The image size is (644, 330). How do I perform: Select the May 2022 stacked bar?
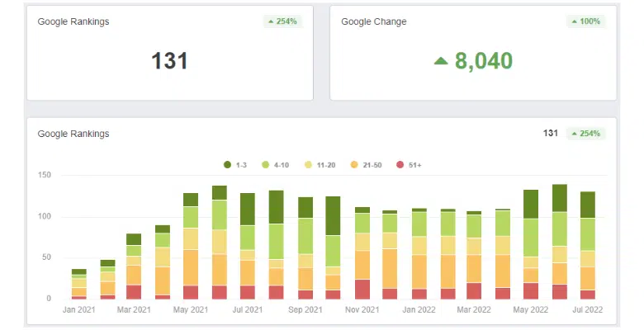coord(531,244)
